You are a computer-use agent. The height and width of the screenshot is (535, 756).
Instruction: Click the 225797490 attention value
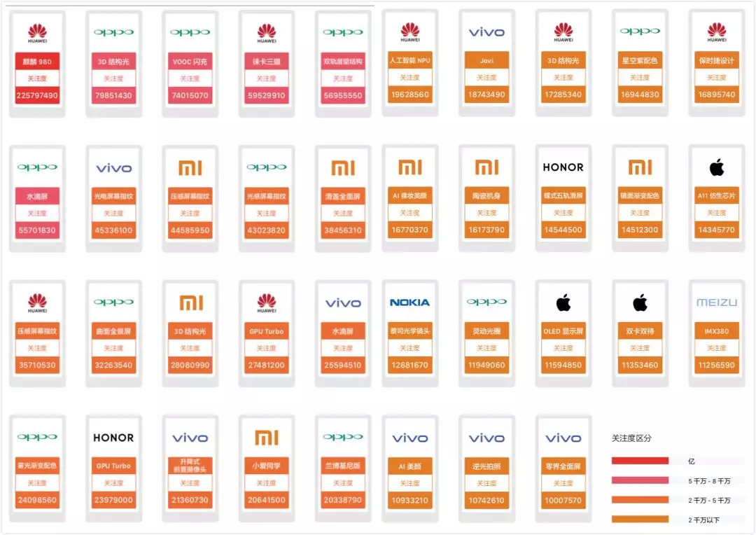[37, 95]
